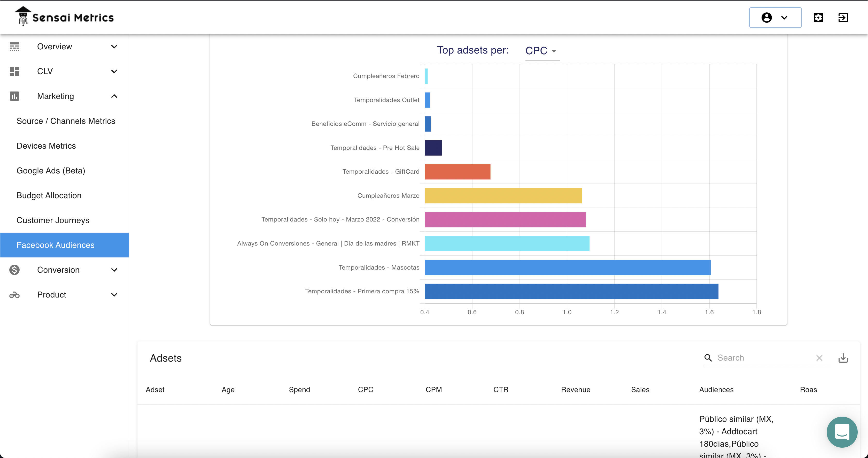The width and height of the screenshot is (868, 458).
Task: Sort table by CPM column
Action: pos(434,390)
